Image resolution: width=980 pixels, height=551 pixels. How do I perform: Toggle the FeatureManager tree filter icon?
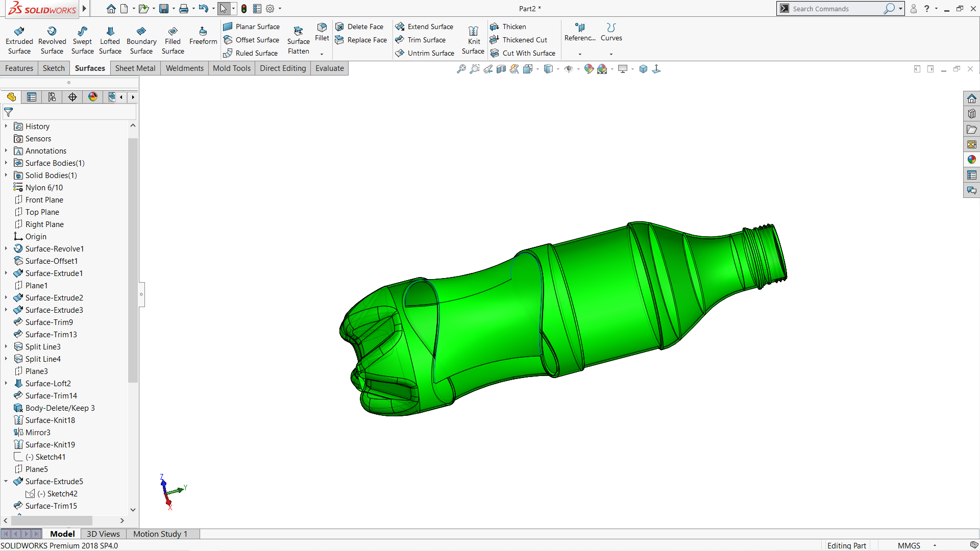pyautogui.click(x=9, y=112)
